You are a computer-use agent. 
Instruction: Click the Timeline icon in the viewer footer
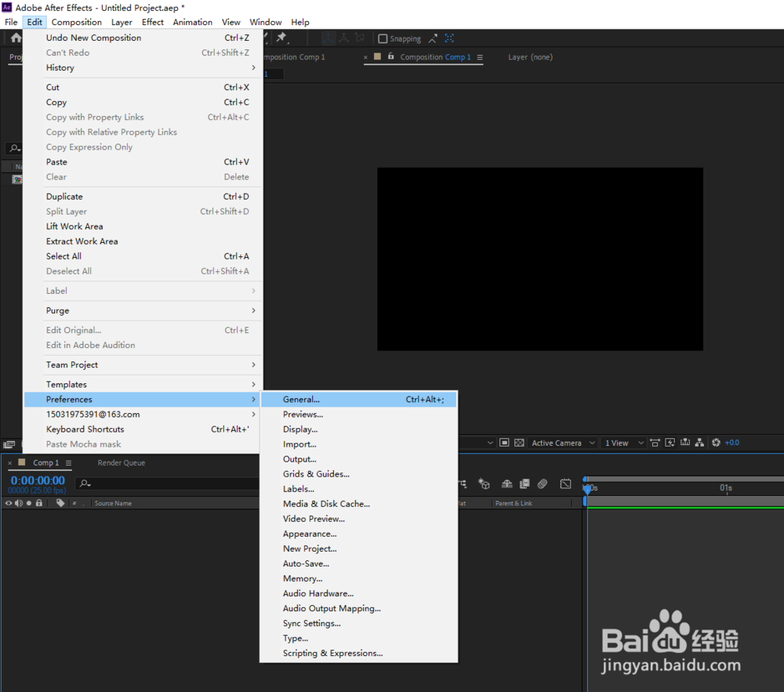685,443
